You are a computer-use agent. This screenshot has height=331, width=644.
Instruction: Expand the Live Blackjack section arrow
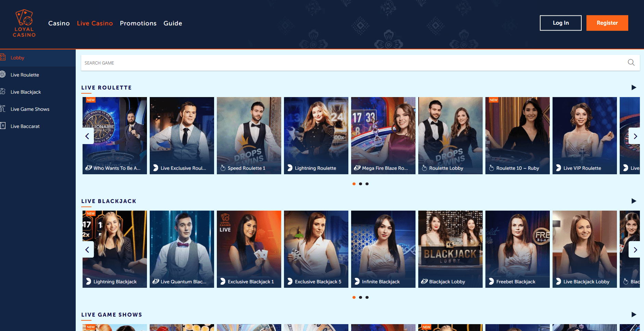point(634,201)
